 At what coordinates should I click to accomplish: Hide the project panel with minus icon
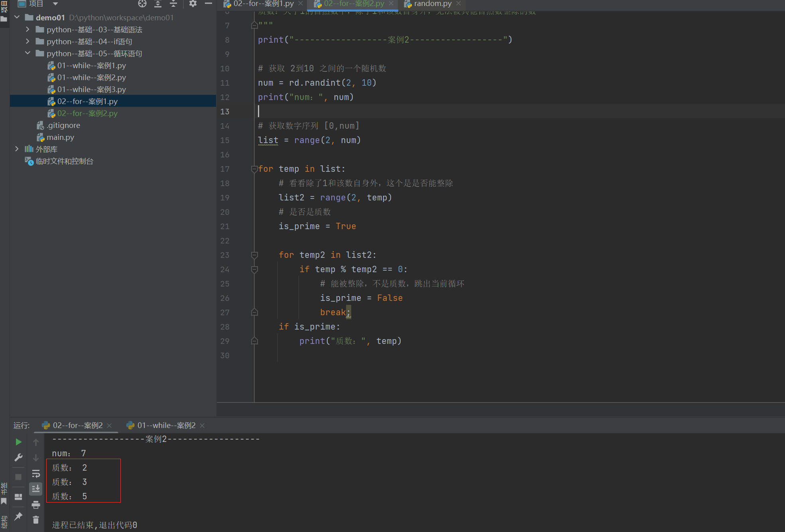[208, 4]
